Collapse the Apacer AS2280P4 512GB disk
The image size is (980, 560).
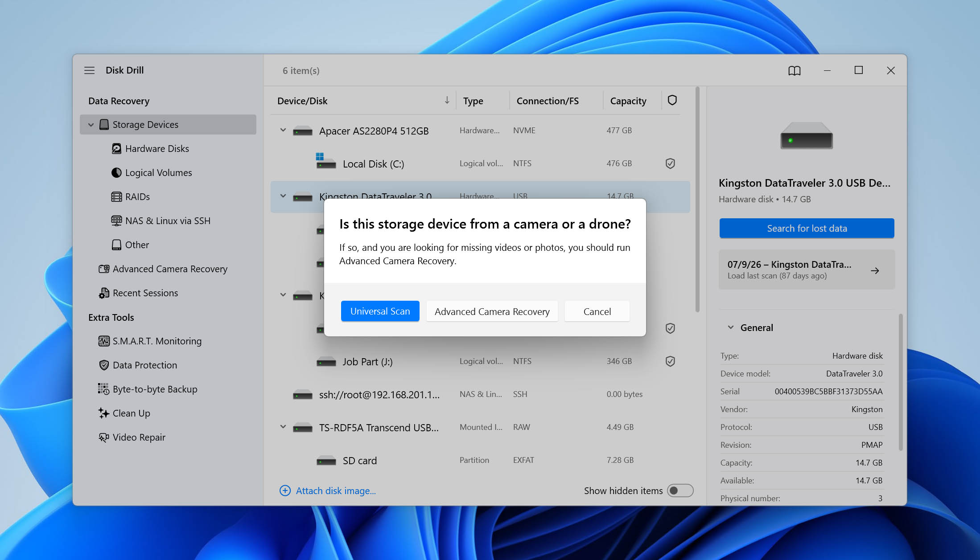click(x=283, y=131)
